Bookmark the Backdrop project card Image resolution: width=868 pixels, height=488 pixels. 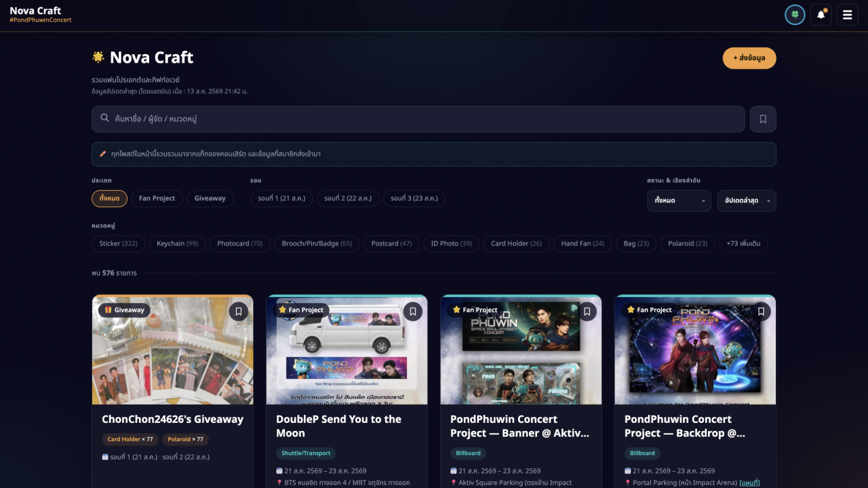click(761, 312)
